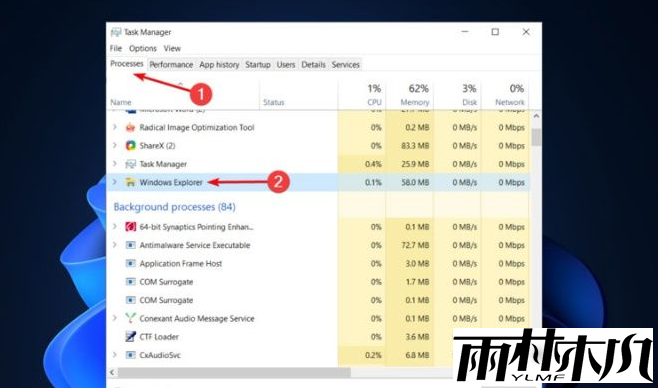Expand the Antimalware Service Executable entry
Viewport: 658px width, 388px height.
click(115, 245)
